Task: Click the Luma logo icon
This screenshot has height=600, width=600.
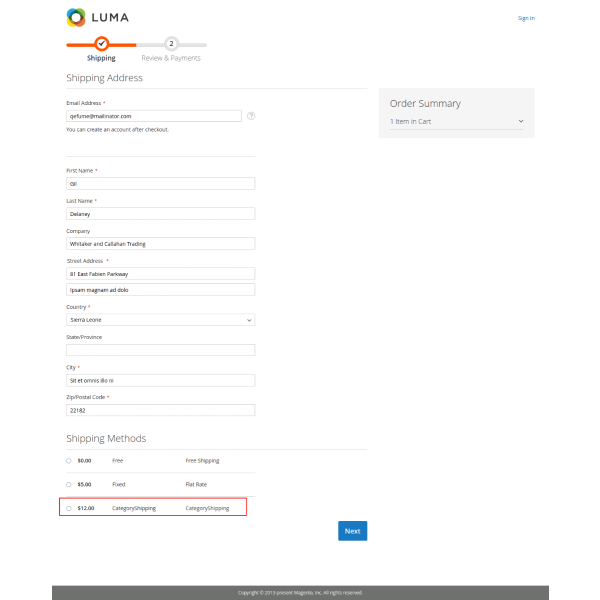Action: pos(75,17)
